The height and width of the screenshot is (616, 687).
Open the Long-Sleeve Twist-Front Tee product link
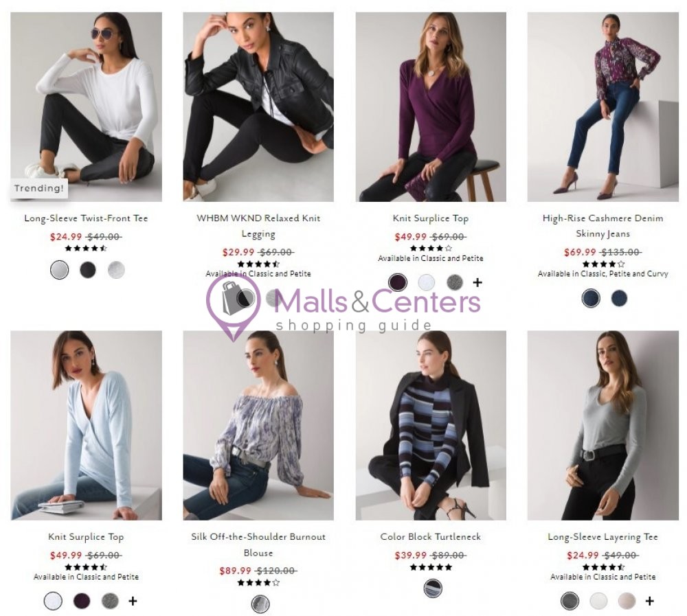pyautogui.click(x=87, y=218)
